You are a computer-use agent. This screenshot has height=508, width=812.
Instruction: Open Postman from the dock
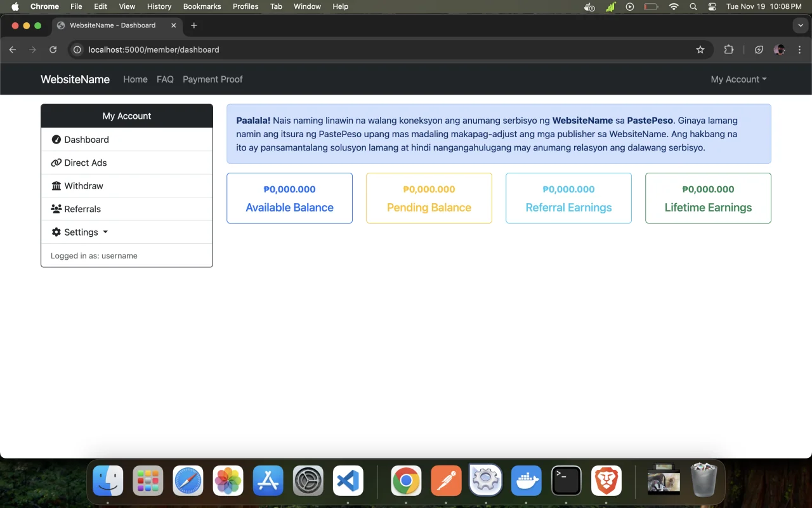tap(446, 481)
